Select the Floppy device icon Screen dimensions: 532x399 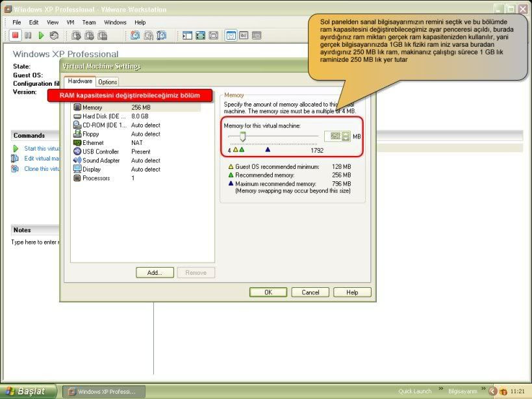[x=77, y=134]
